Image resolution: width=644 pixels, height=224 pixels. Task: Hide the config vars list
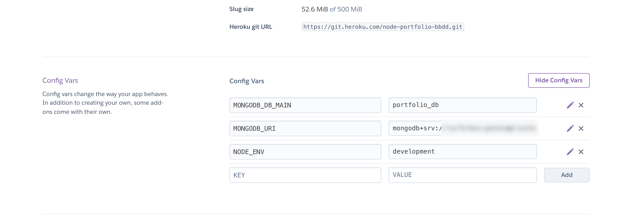point(559,80)
